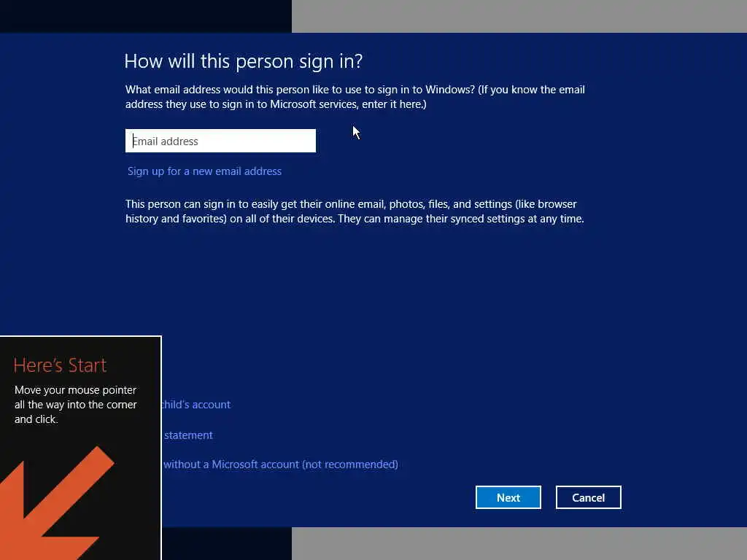The image size is (747, 560).
Task: Click the Email address input field
Action: click(220, 141)
